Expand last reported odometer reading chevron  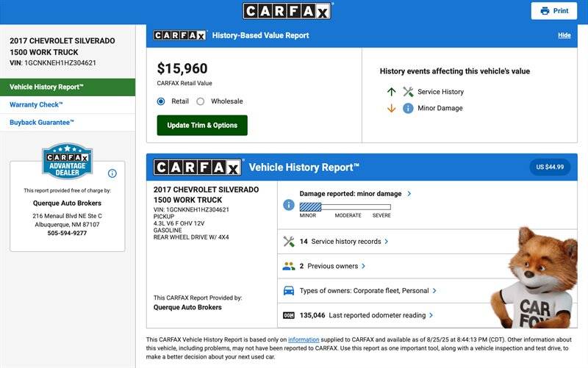431,316
